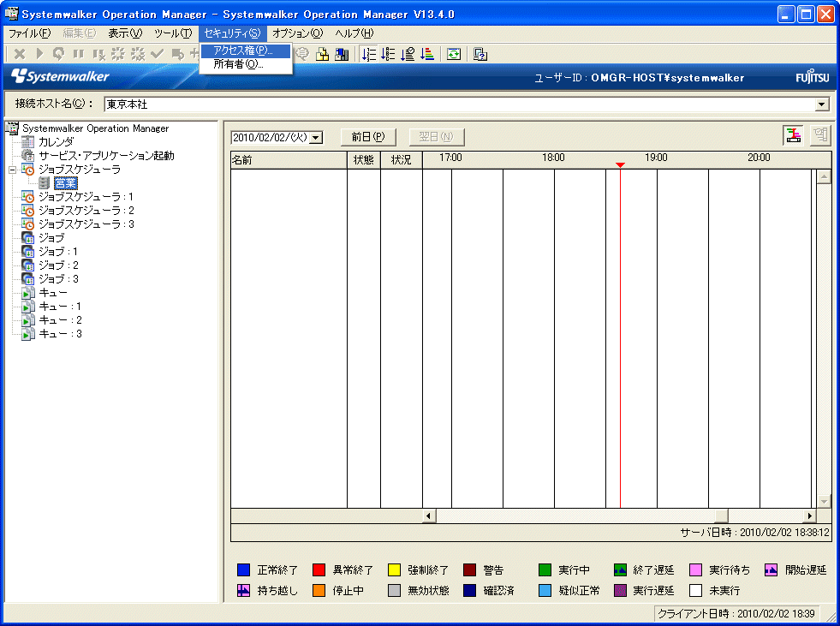The height and width of the screenshot is (626, 840).
Task: Click the 前日(P) previous day button
Action: pos(368,137)
